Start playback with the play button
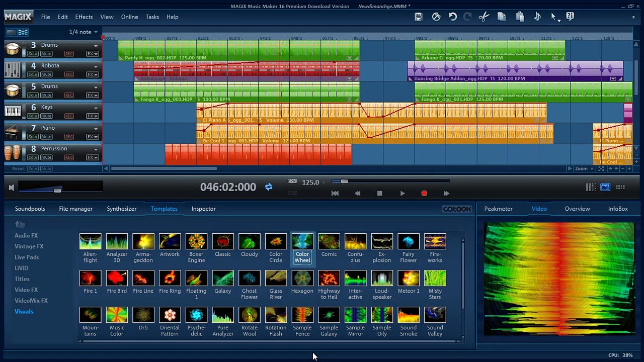The image size is (644, 362). (403, 193)
